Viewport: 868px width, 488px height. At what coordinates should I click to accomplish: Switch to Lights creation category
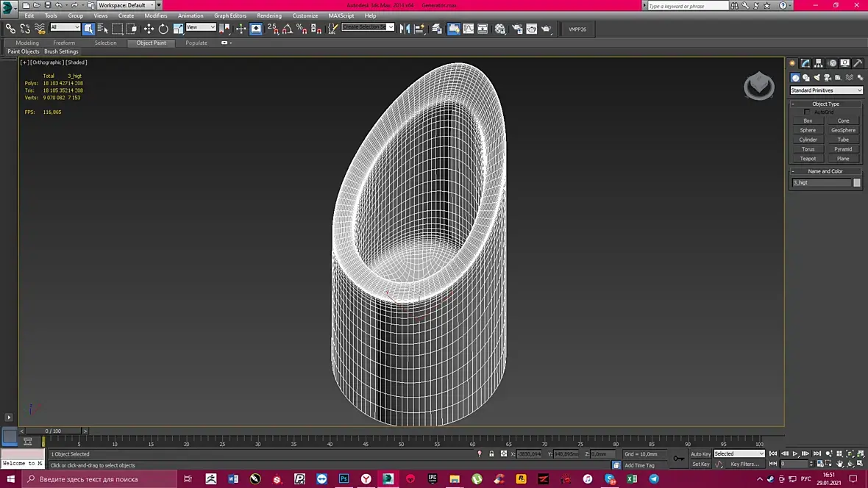tap(817, 78)
